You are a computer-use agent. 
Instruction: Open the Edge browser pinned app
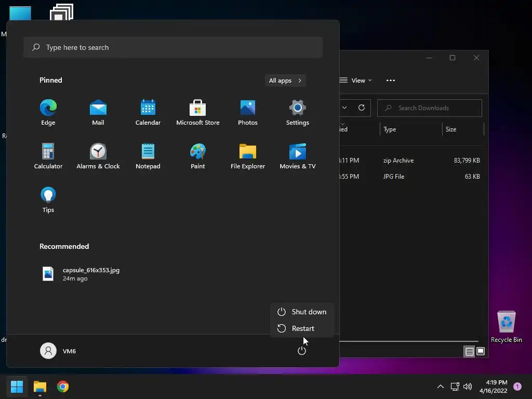click(48, 112)
